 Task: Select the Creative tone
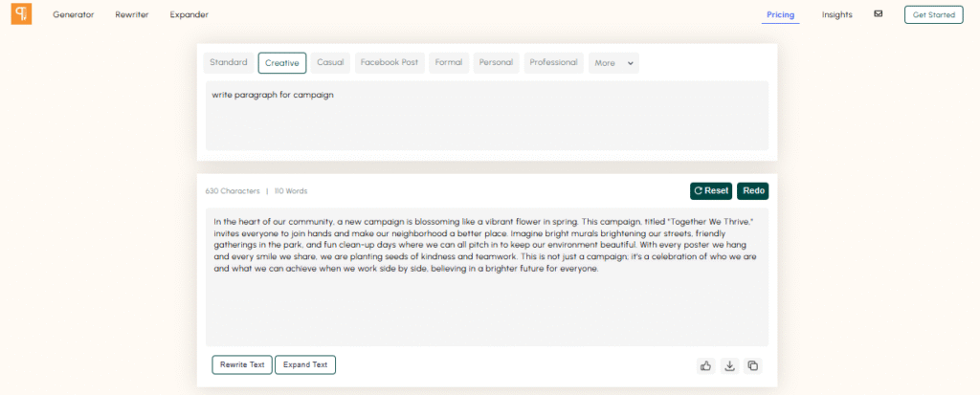pyautogui.click(x=282, y=63)
